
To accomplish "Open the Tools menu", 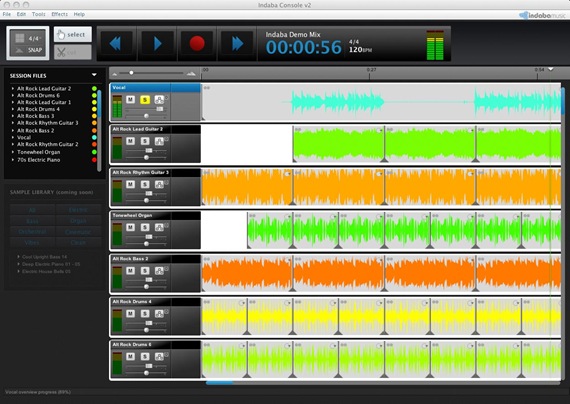I will click(39, 14).
